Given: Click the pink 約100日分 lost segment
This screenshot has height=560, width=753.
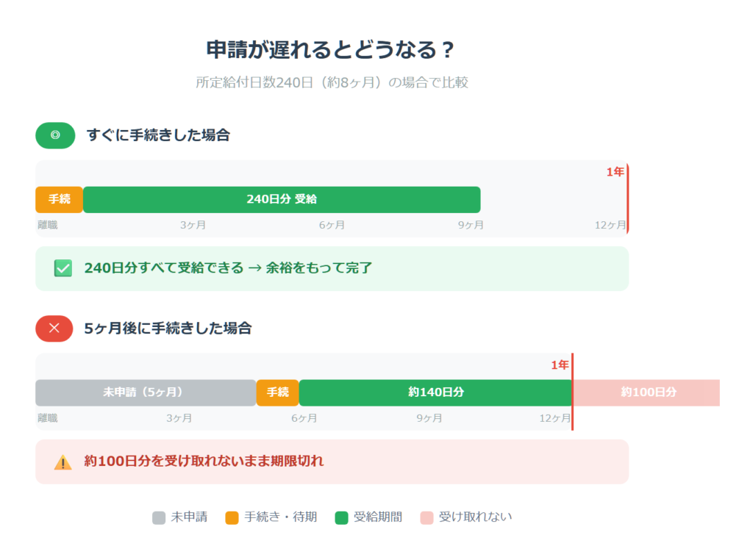Looking at the screenshot, I should (x=647, y=392).
